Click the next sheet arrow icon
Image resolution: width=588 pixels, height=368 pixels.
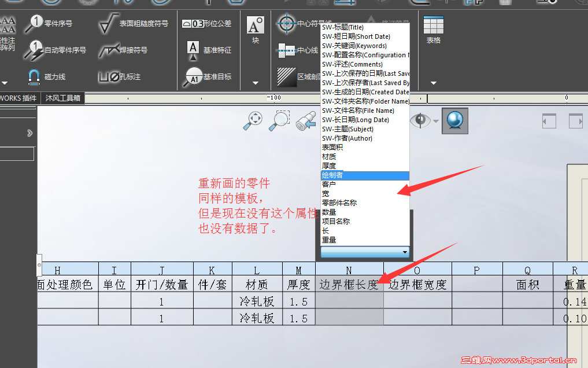[576, 121]
